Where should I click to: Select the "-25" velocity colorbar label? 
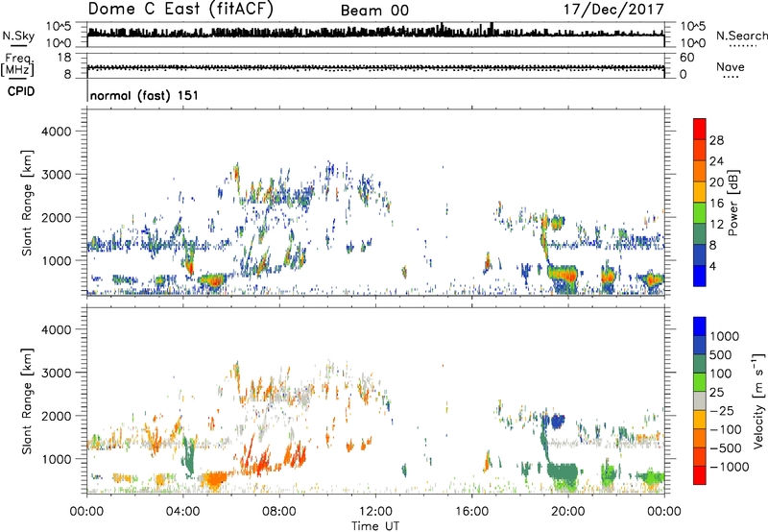tap(722, 410)
